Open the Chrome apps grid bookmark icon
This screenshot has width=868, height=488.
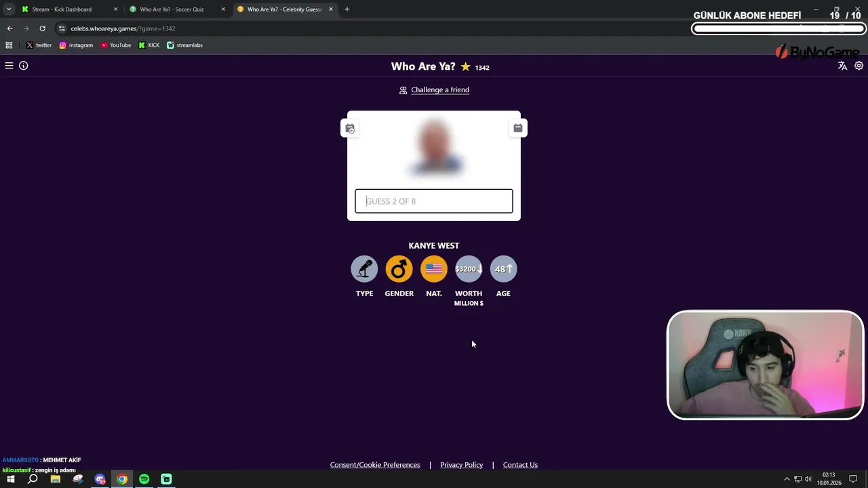(9, 45)
